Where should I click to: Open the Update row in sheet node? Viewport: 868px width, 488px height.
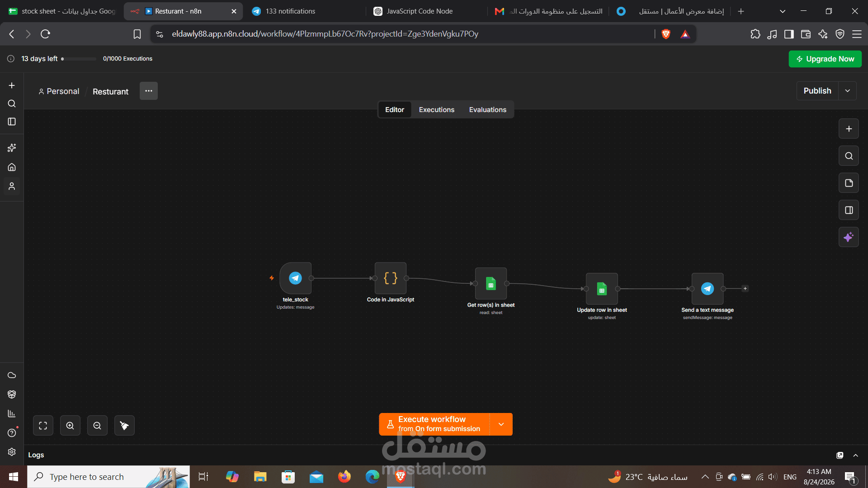(602, 289)
